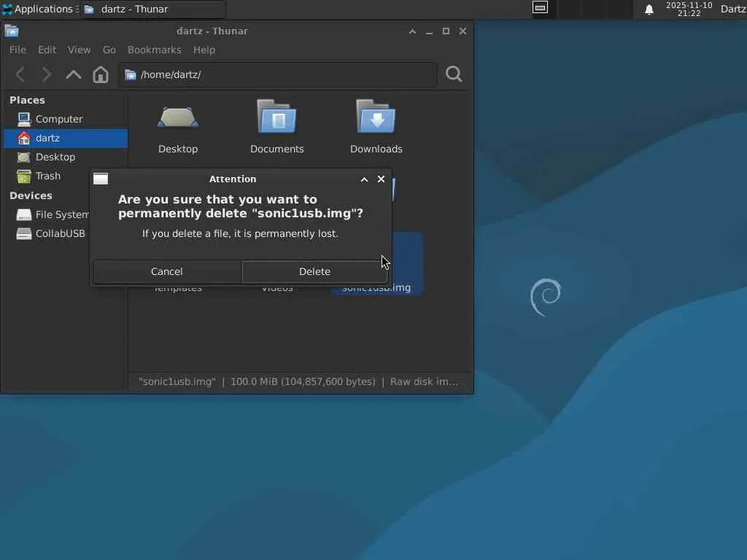Open the File menu
The height and width of the screenshot is (560, 747).
tap(18, 50)
